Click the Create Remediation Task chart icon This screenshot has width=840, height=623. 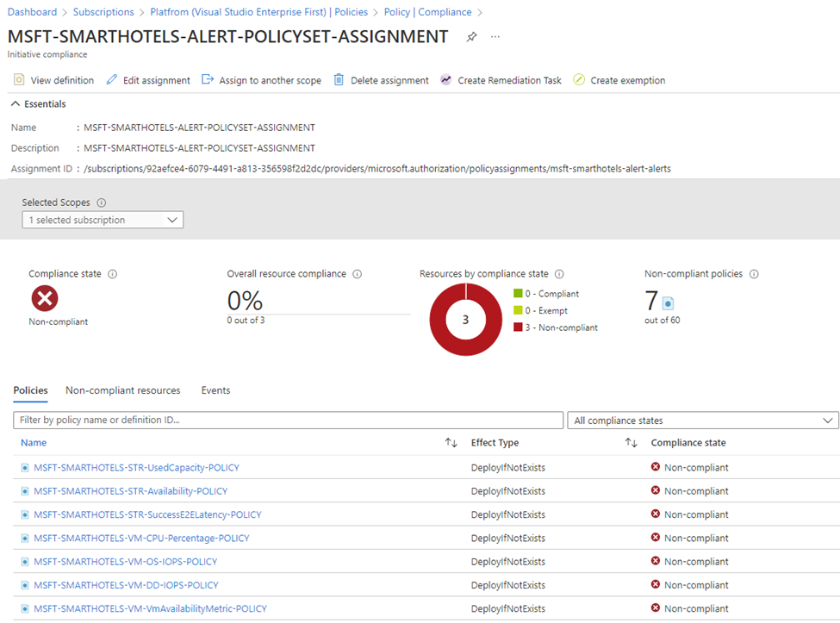(445, 80)
